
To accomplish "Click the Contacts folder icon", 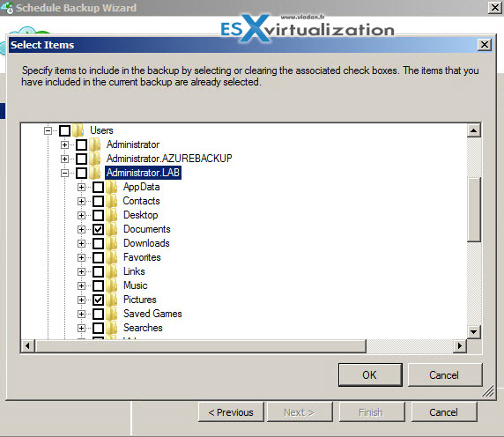I will click(112, 201).
